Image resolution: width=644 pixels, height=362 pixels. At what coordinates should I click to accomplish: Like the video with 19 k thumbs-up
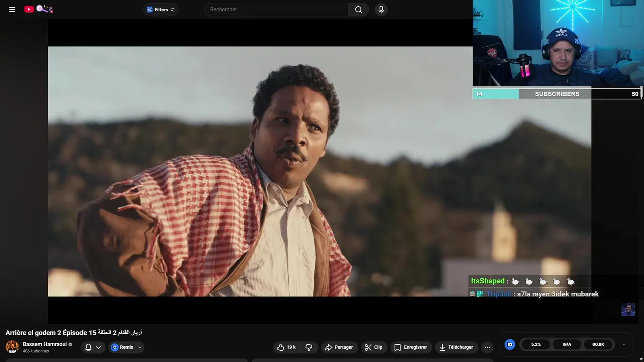pyautogui.click(x=287, y=347)
